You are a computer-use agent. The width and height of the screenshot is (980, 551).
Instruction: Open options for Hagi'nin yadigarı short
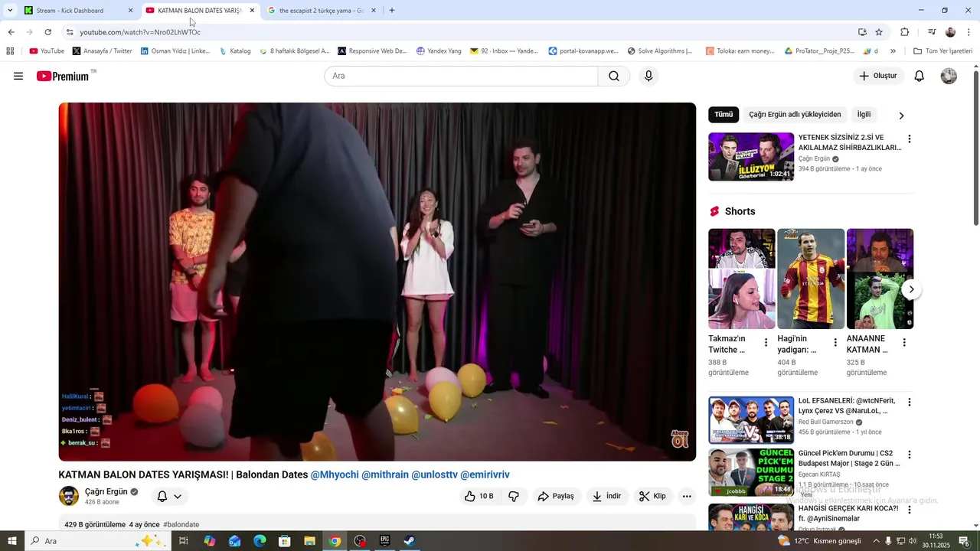pos(835,342)
